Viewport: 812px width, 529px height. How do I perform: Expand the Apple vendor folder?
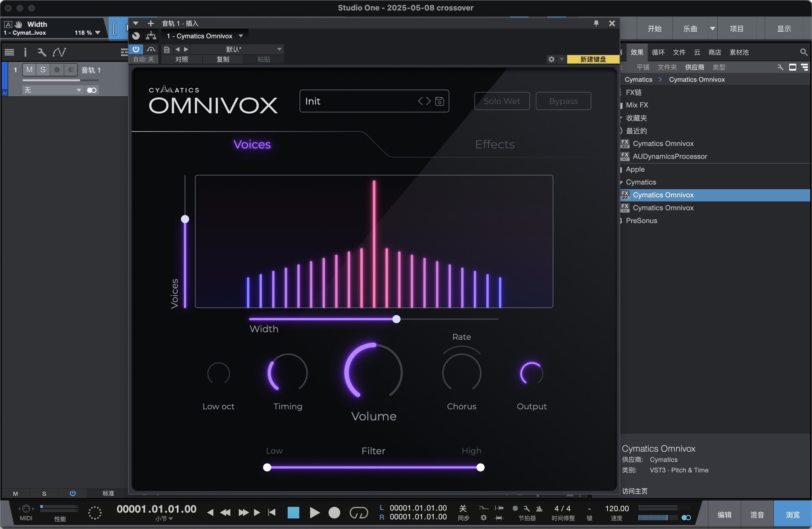621,169
